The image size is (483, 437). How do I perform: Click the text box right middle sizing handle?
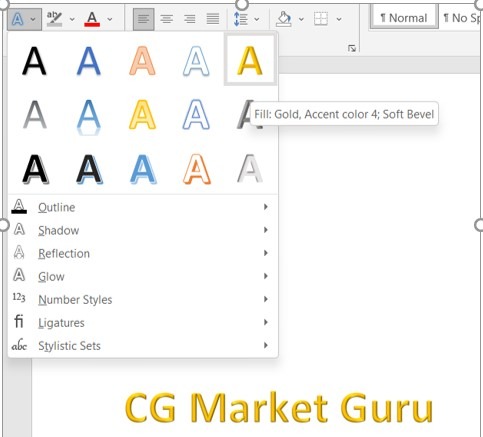(x=479, y=225)
